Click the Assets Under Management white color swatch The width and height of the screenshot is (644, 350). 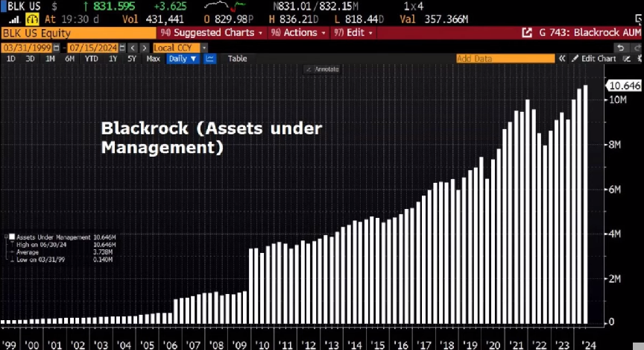click(12, 237)
